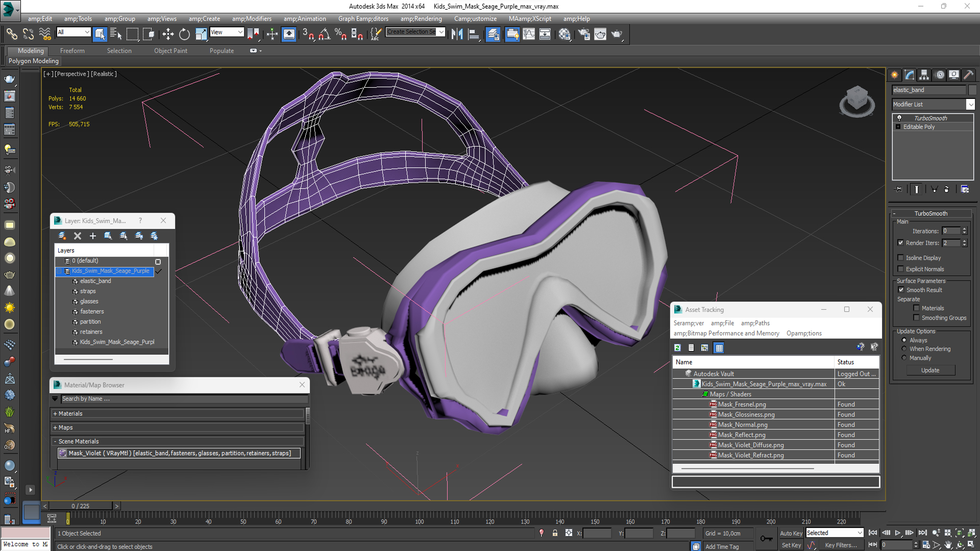Select When Rendering update option
The image size is (980, 551).
tap(904, 349)
